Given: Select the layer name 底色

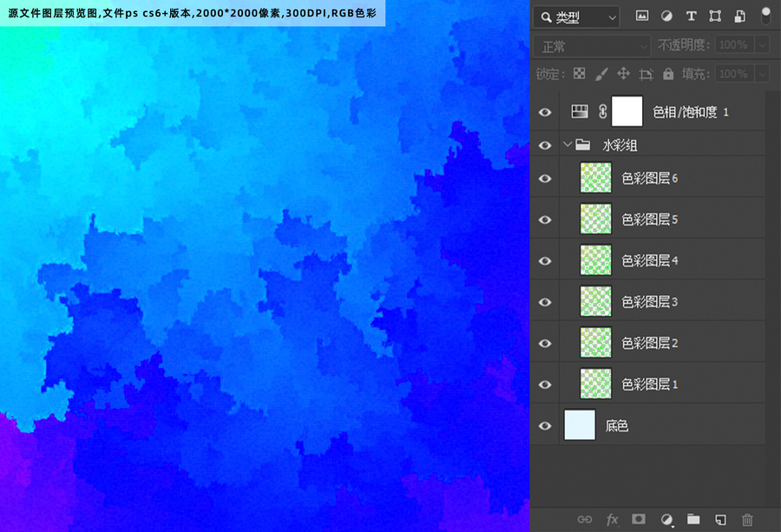Looking at the screenshot, I should (617, 426).
